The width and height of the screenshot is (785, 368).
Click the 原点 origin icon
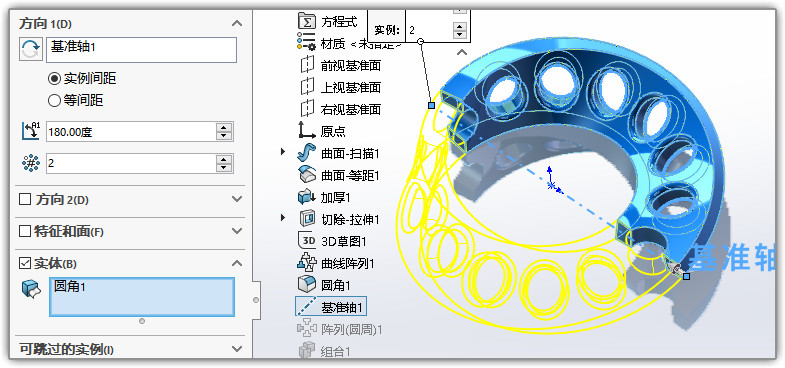click(x=306, y=130)
